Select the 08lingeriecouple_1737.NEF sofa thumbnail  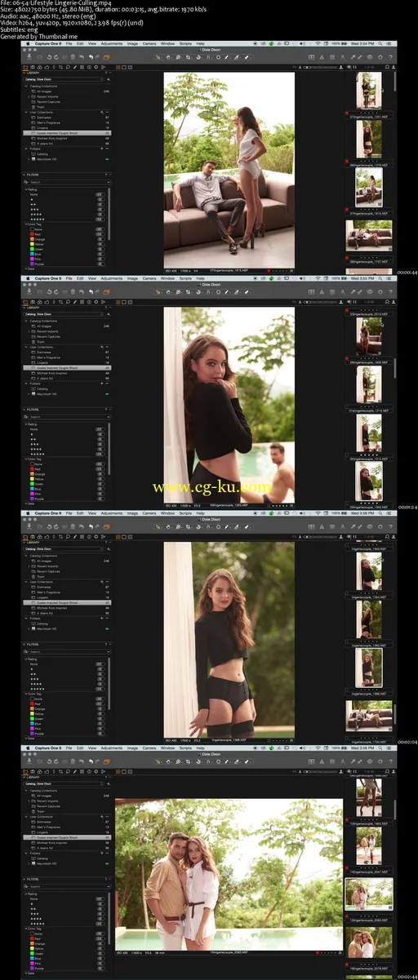(x=369, y=235)
